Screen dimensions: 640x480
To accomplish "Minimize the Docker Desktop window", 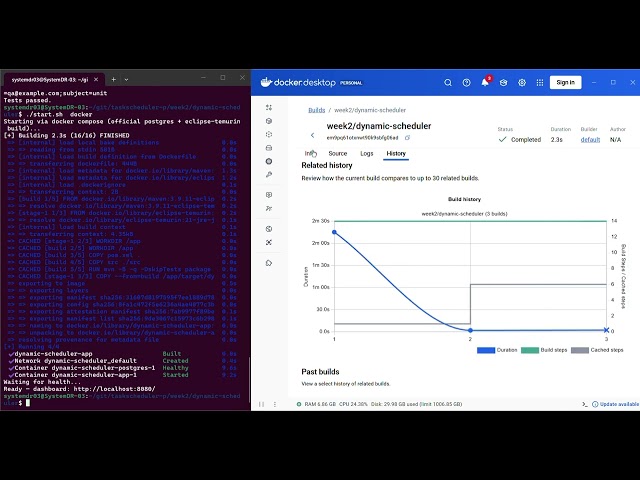I will pyautogui.click(x=594, y=82).
